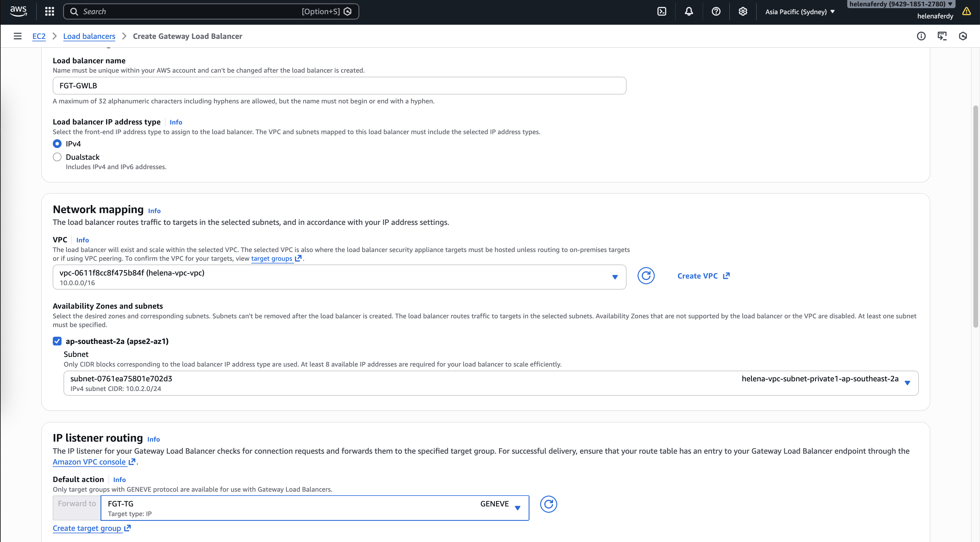Select the Dualstack address type

[x=57, y=157]
